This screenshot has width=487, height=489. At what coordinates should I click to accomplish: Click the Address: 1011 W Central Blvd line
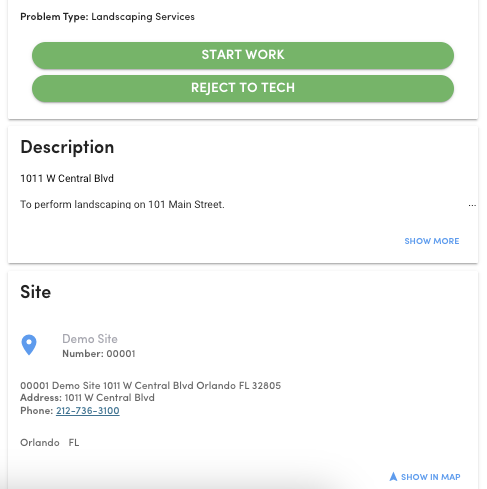pos(87,397)
